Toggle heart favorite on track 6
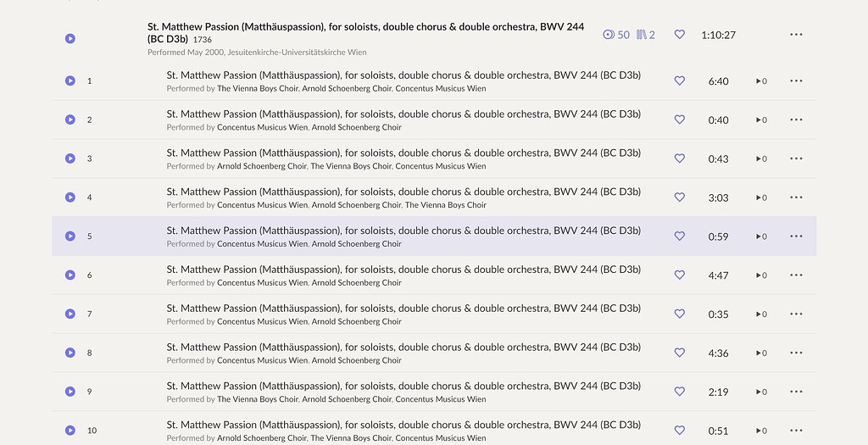Image resolution: width=868 pixels, height=445 pixels. click(x=679, y=275)
